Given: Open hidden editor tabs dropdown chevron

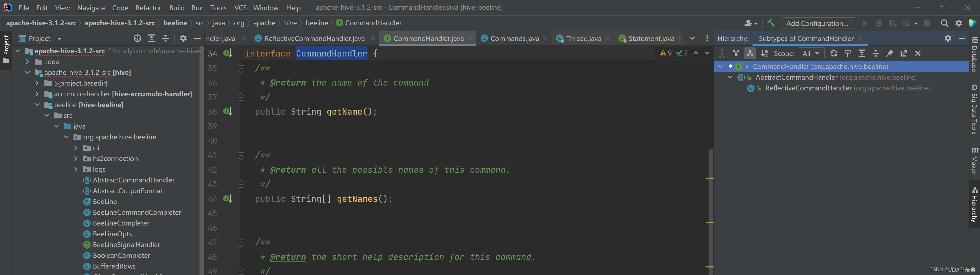Looking at the screenshot, I should tap(692, 38).
